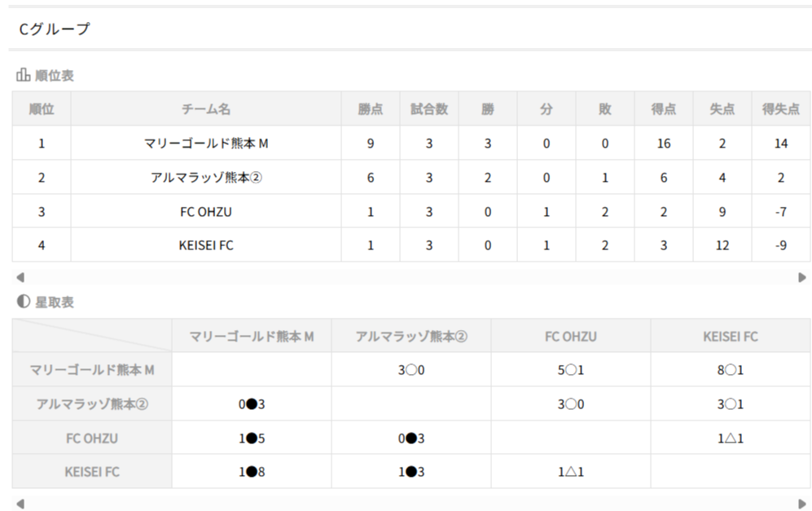Click the 試合数 column header

coord(429,109)
